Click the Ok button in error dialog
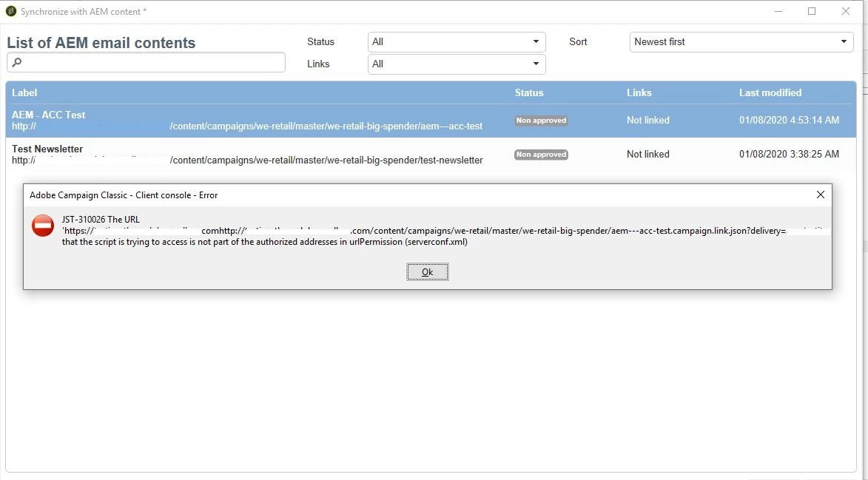This screenshot has height=480, width=868. (x=428, y=272)
